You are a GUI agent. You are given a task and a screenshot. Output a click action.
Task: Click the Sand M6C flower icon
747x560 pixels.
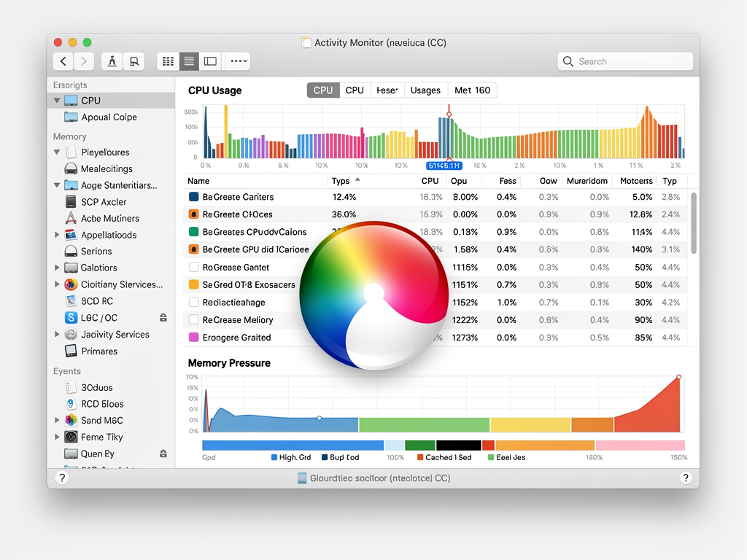point(71,420)
